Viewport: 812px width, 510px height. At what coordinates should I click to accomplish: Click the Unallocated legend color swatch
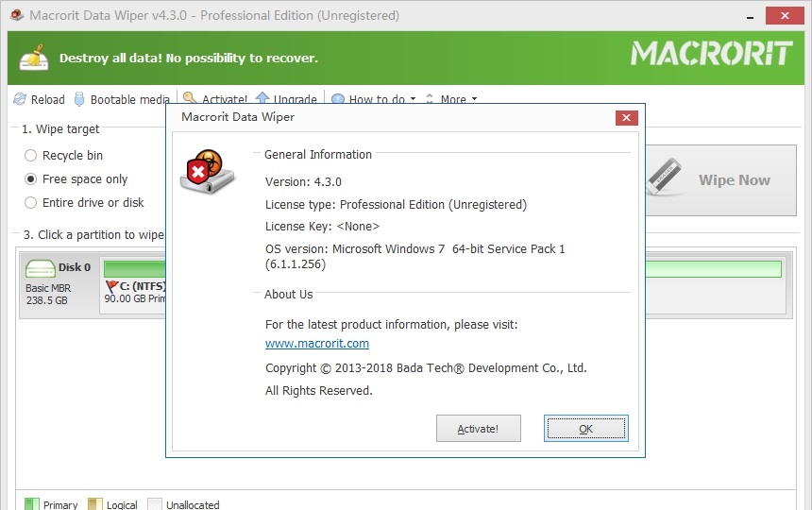pos(155,504)
